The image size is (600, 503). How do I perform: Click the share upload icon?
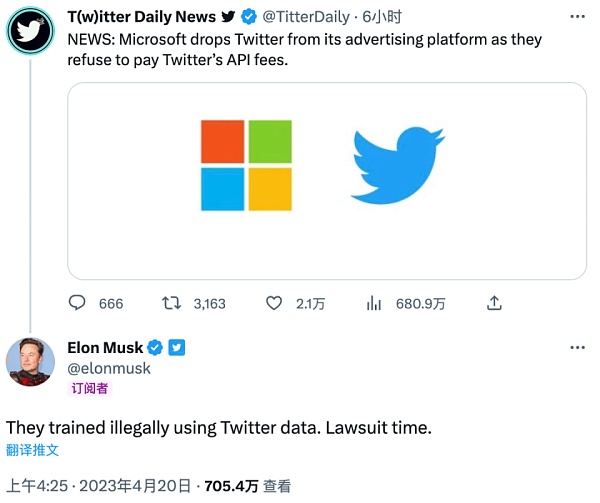(x=493, y=303)
